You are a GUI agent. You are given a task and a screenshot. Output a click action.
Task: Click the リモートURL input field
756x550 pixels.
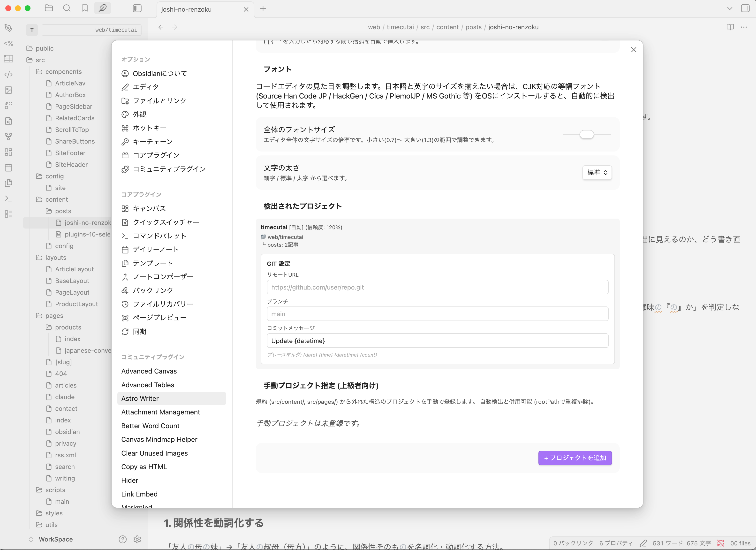pyautogui.click(x=437, y=287)
